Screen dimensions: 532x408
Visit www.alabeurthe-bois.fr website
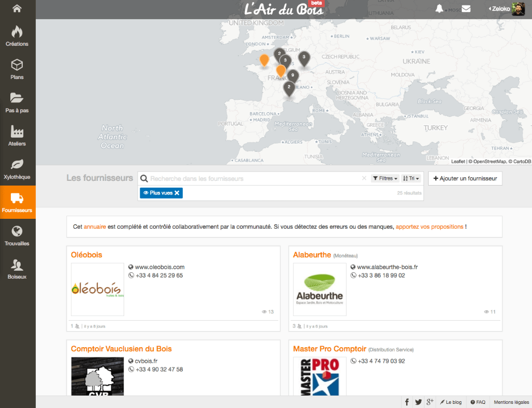(x=388, y=267)
